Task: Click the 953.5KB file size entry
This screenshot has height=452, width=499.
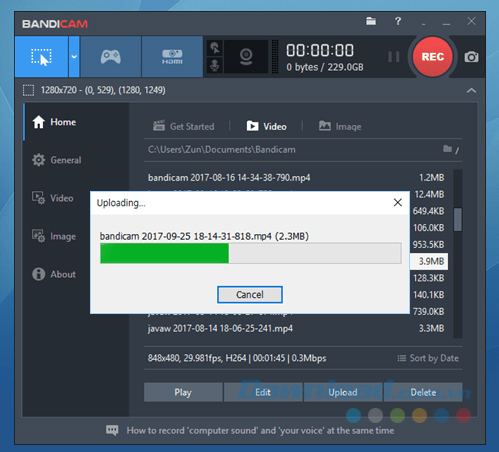Action: [x=428, y=245]
